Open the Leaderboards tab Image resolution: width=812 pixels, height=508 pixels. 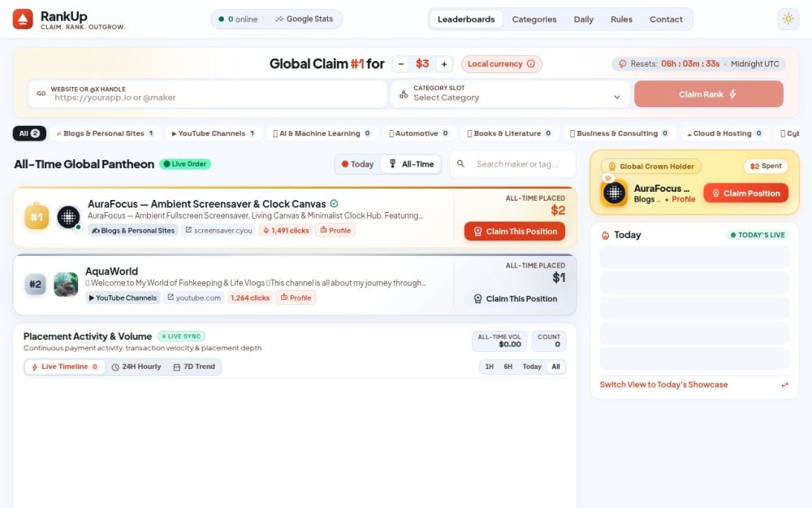click(x=466, y=20)
